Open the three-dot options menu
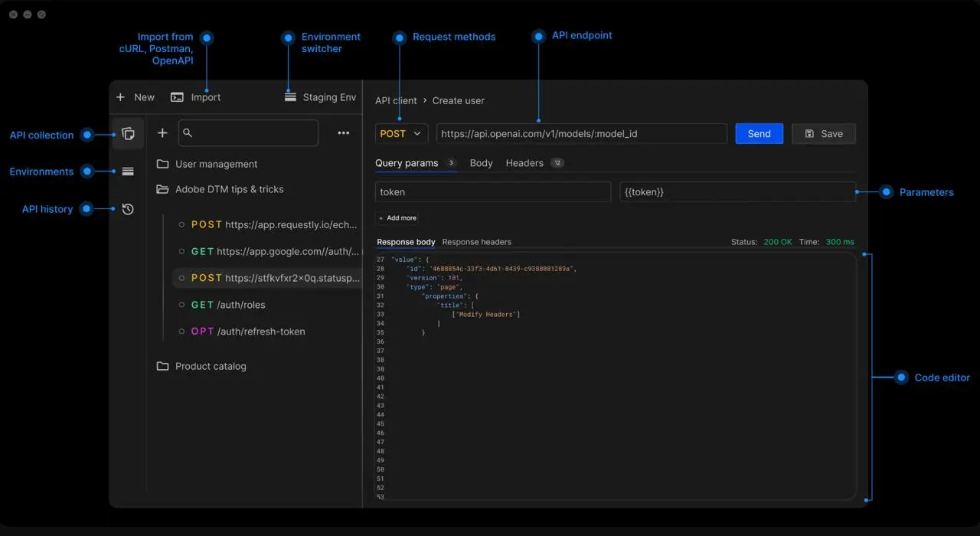Screen dimensions: 980x536 344,132
